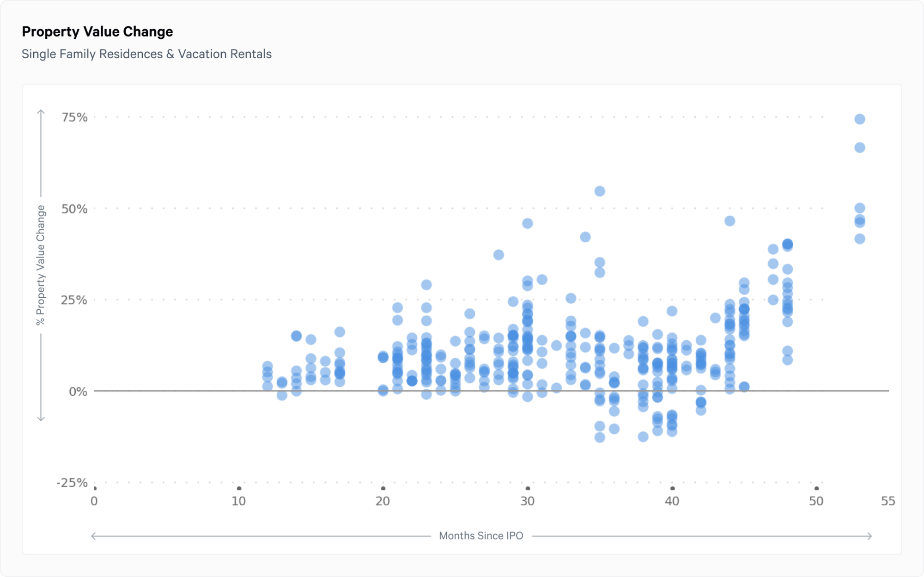Click the 50% y-axis tick label
The height and width of the screenshot is (577, 924).
[x=74, y=209]
